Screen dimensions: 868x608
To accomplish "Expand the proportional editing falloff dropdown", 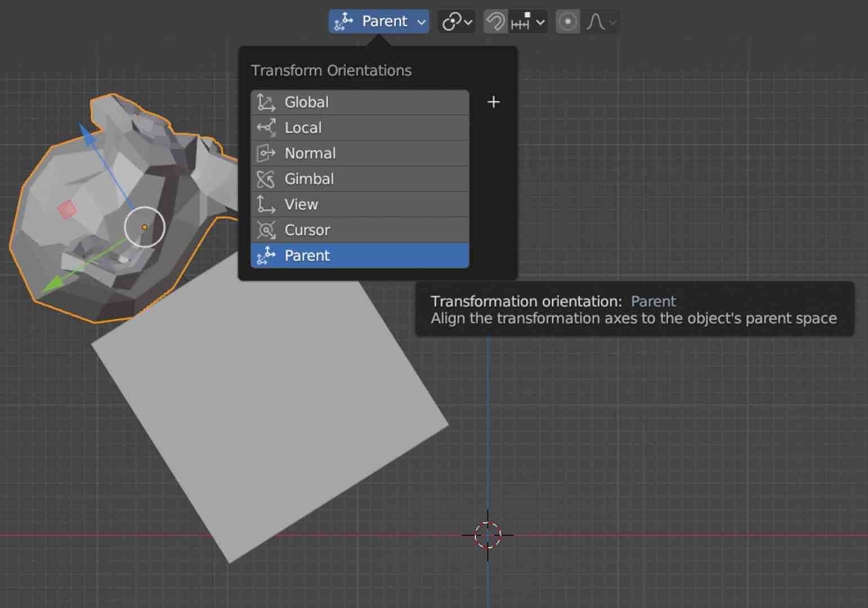I will [x=612, y=21].
